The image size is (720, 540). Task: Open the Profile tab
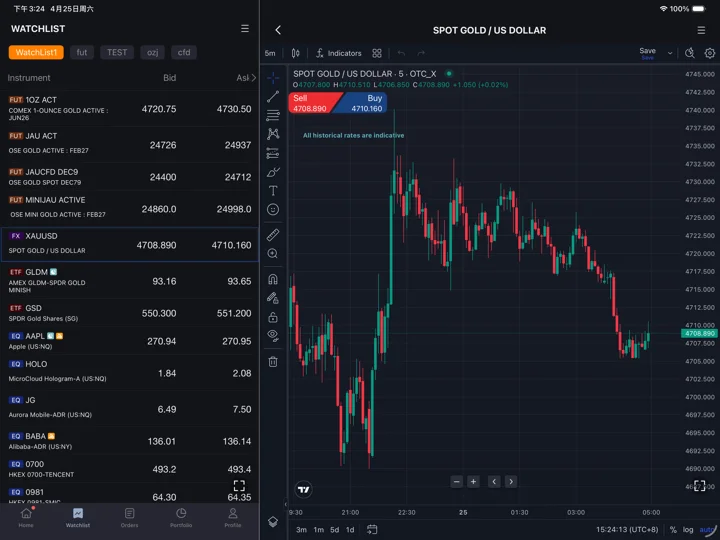[x=233, y=518]
